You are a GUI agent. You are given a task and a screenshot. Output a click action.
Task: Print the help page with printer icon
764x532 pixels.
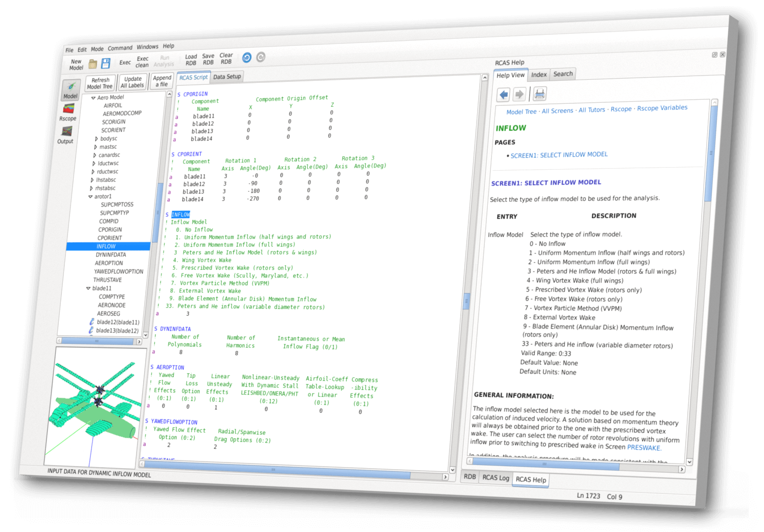(x=540, y=94)
